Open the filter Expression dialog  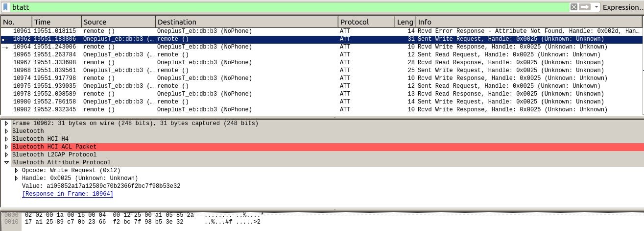[622, 7]
